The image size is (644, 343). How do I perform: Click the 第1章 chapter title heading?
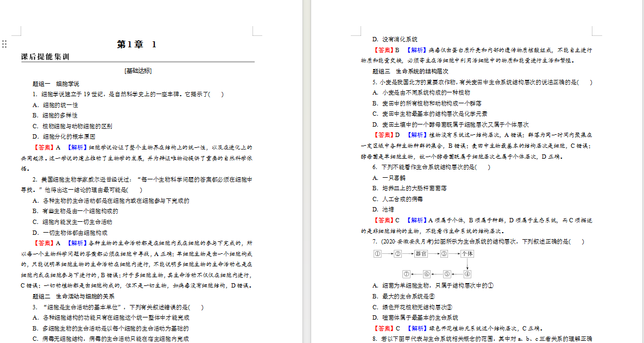coord(137,45)
